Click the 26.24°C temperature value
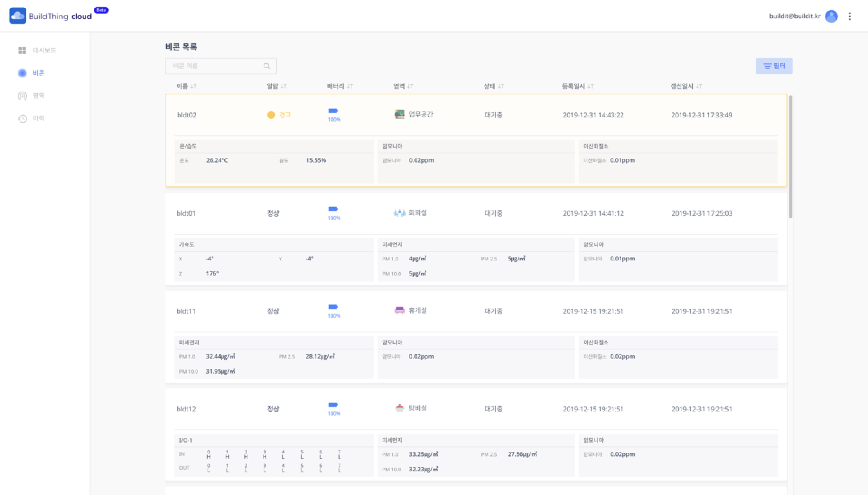The image size is (868, 495). (217, 160)
